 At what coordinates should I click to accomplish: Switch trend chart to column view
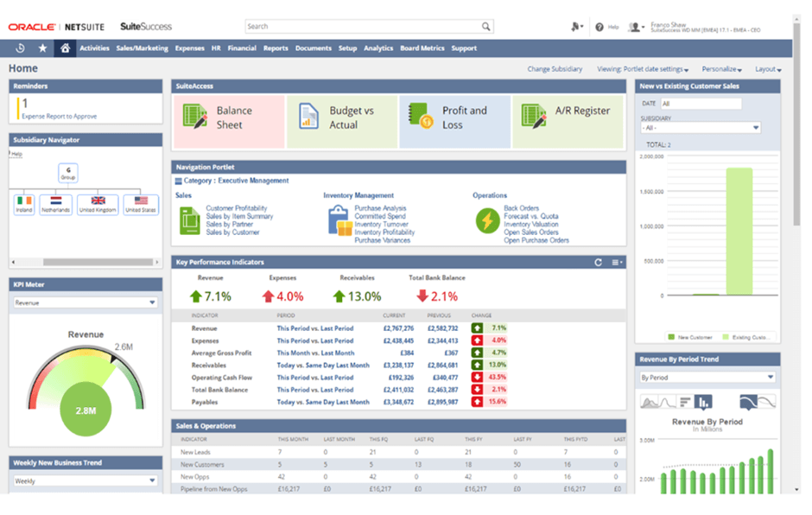tap(703, 402)
